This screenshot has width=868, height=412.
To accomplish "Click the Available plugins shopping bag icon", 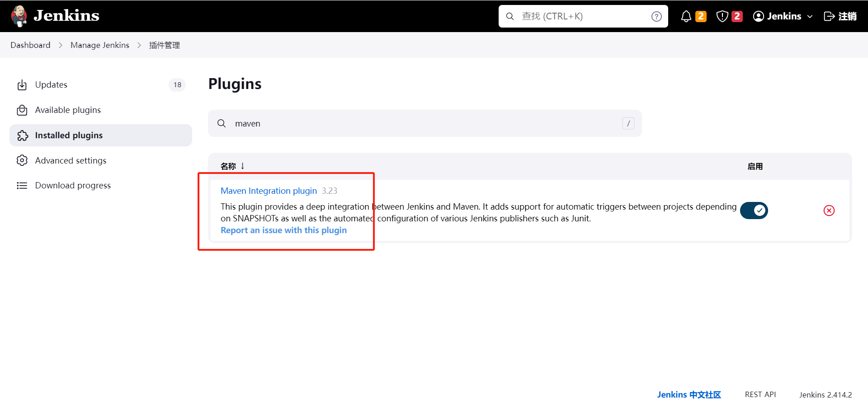I will click(x=22, y=110).
